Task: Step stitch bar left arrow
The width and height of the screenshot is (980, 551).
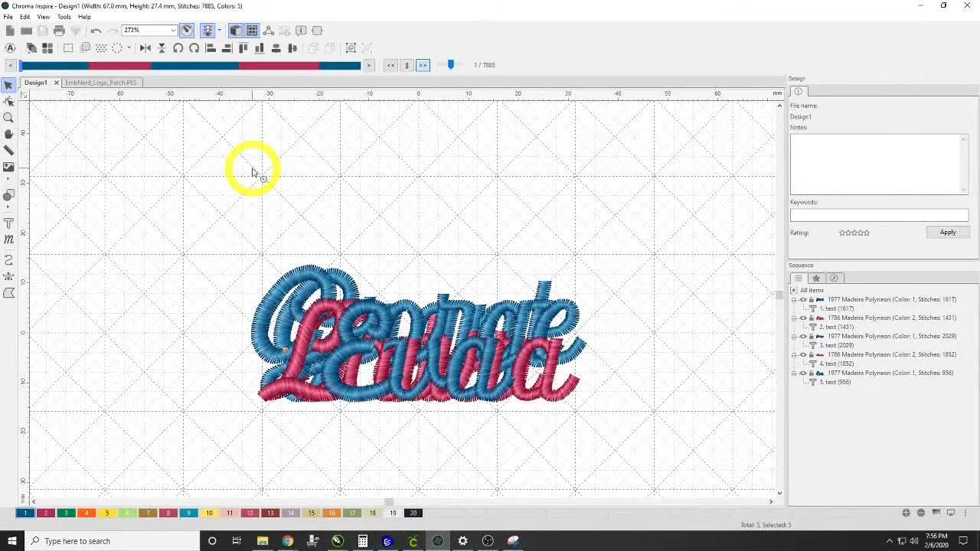Action: click(x=10, y=65)
